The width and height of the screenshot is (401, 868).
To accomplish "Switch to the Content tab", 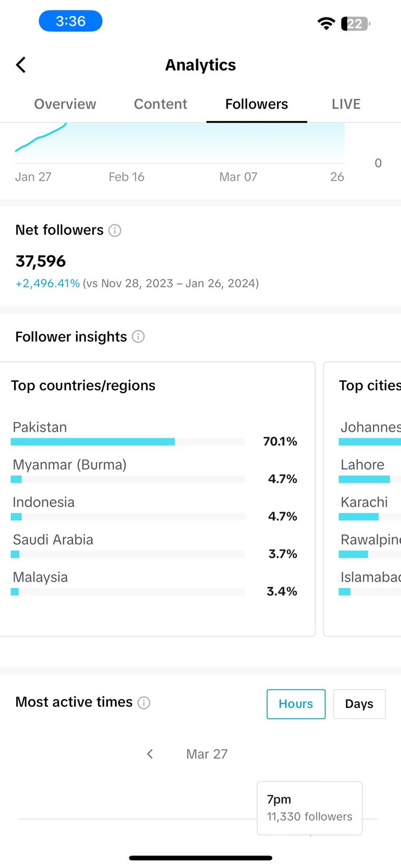I will pyautogui.click(x=160, y=104).
